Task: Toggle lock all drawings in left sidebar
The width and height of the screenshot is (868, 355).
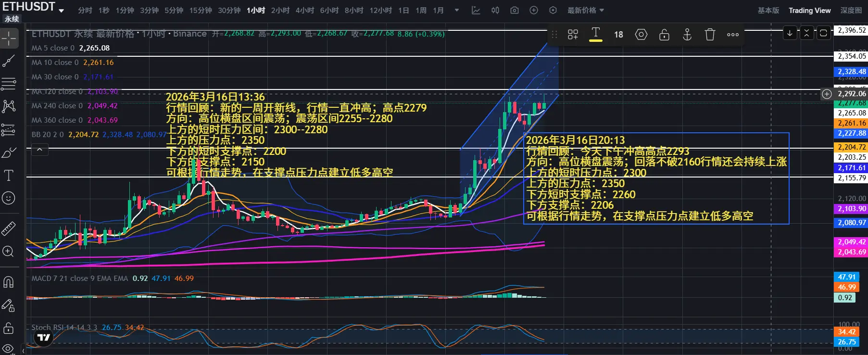Action: tap(9, 328)
